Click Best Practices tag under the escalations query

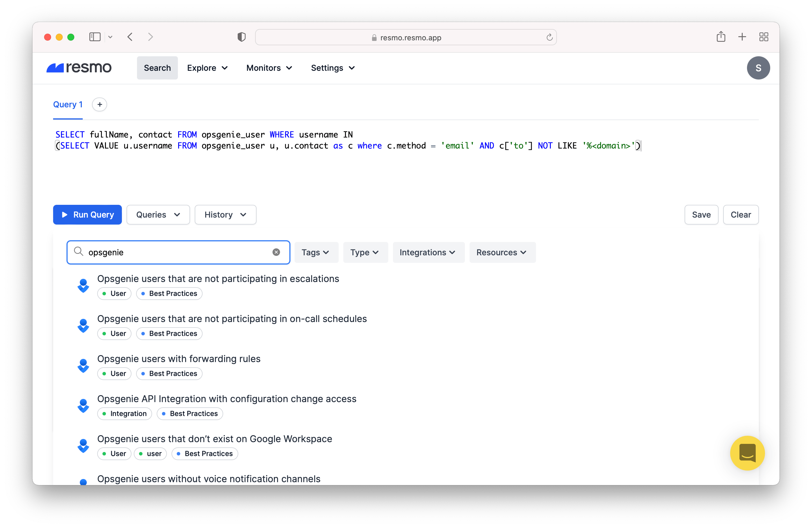(x=169, y=293)
